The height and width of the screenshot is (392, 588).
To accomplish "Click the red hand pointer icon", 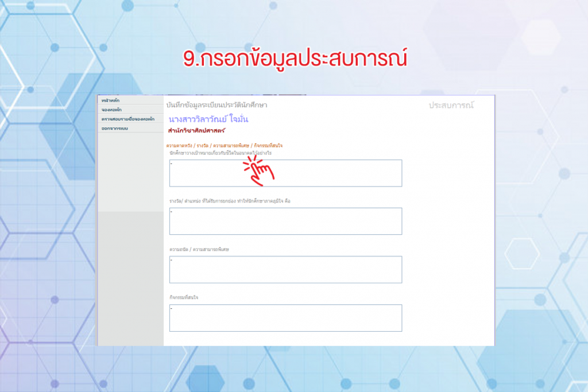I will (261, 170).
